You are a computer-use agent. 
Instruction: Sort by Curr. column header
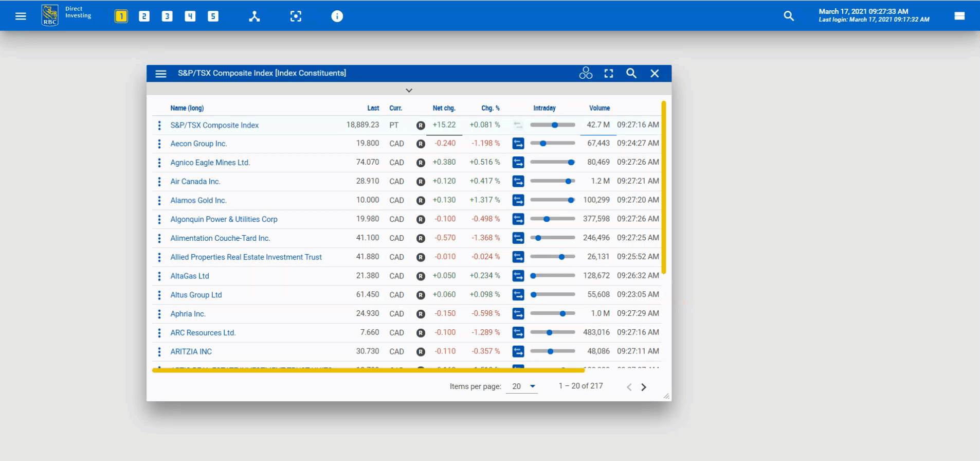tap(395, 108)
